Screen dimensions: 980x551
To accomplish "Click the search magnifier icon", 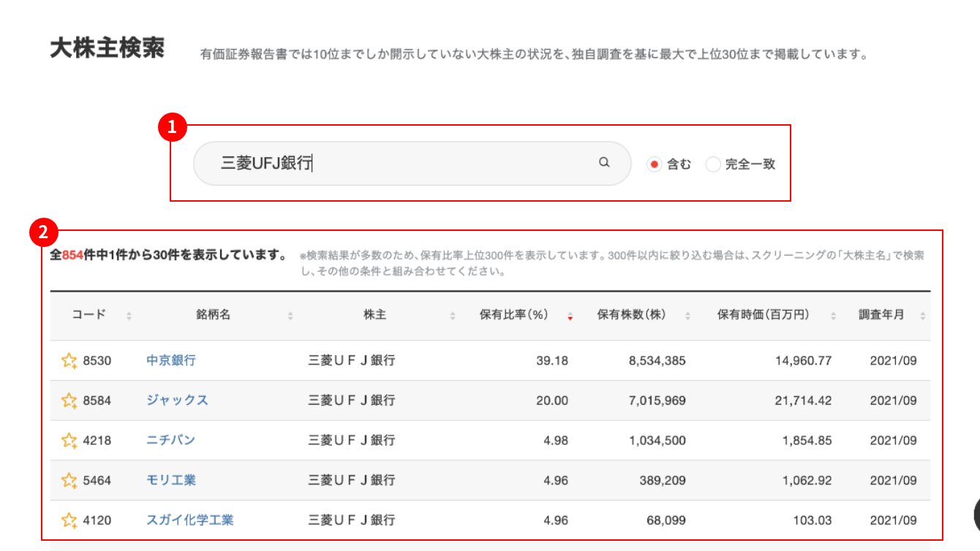I will 604,163.
